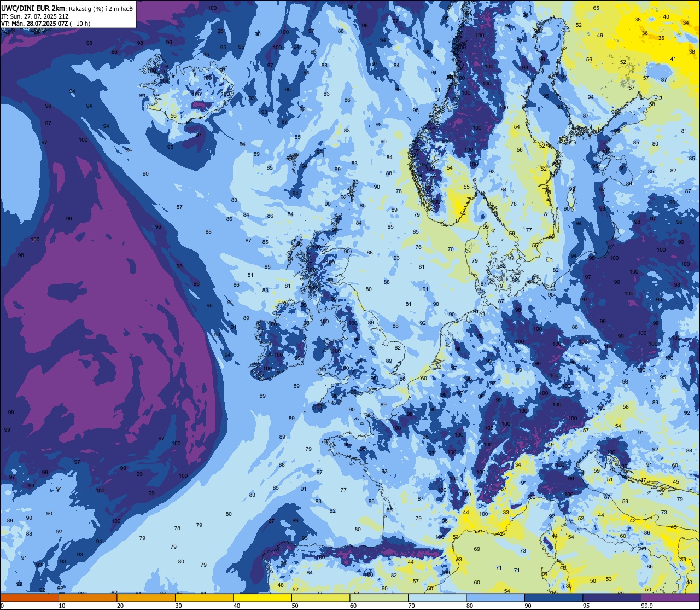Image resolution: width=700 pixels, height=610 pixels.
Task: Pick the 95–99.9% indigo legend segment
Action: pos(612,598)
